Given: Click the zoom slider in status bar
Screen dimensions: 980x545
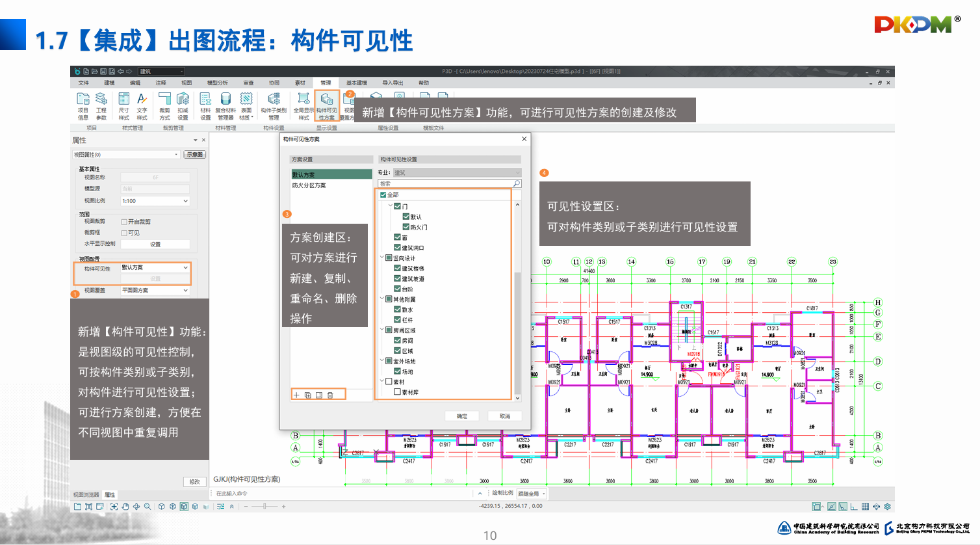Looking at the screenshot, I should tap(264, 506).
